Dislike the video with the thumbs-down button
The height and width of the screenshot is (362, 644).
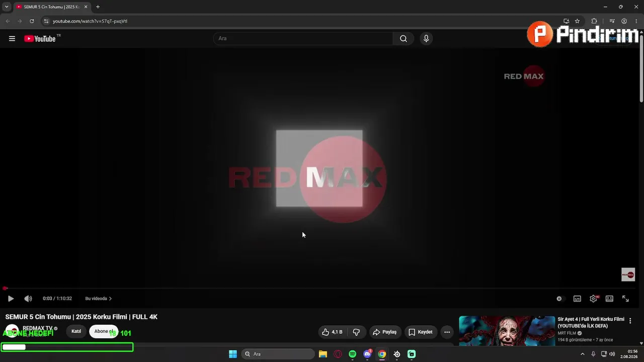pyautogui.click(x=357, y=332)
